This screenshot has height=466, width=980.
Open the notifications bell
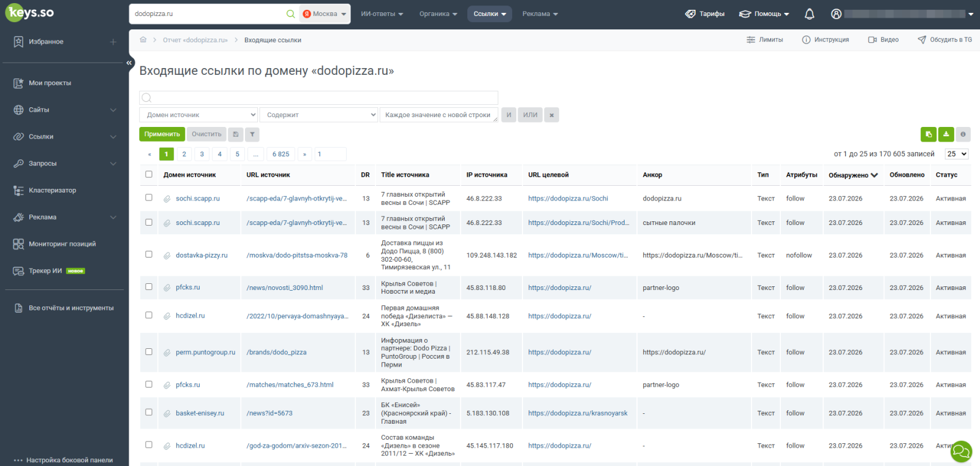(809, 13)
